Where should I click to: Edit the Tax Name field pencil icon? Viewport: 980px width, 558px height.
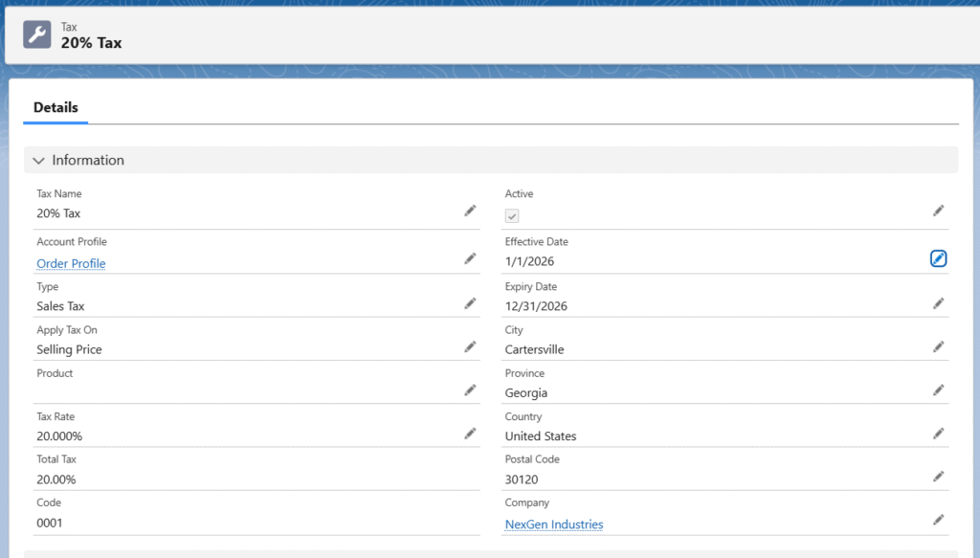click(x=470, y=211)
